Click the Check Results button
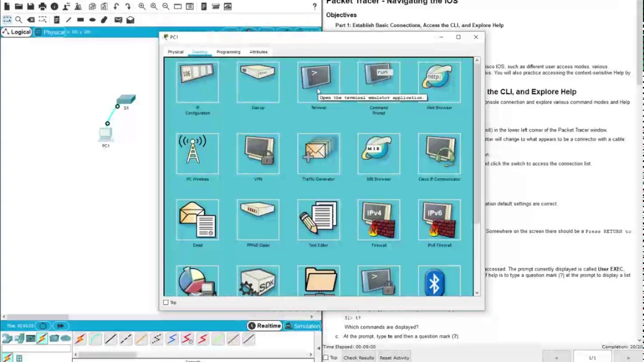644x362 pixels. [359, 357]
